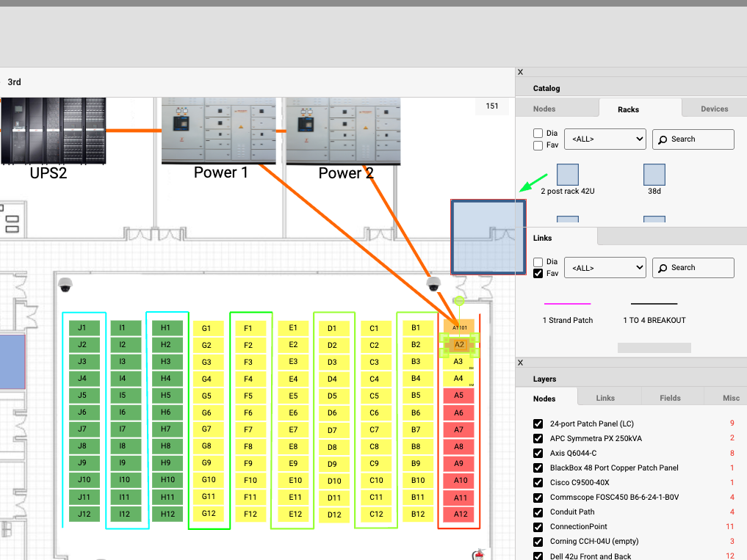The image size is (747, 560).
Task: Switch to the Devices catalog tab
Action: pyautogui.click(x=714, y=109)
